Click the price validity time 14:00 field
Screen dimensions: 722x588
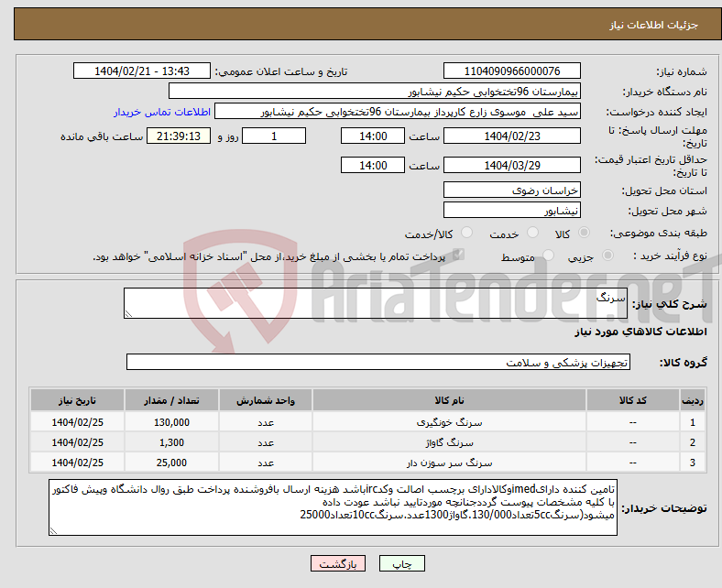pos(373,165)
